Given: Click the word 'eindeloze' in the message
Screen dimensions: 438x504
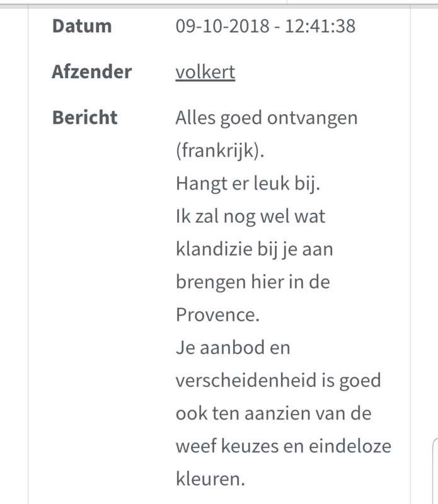Looking at the screenshot, I should point(350,446).
